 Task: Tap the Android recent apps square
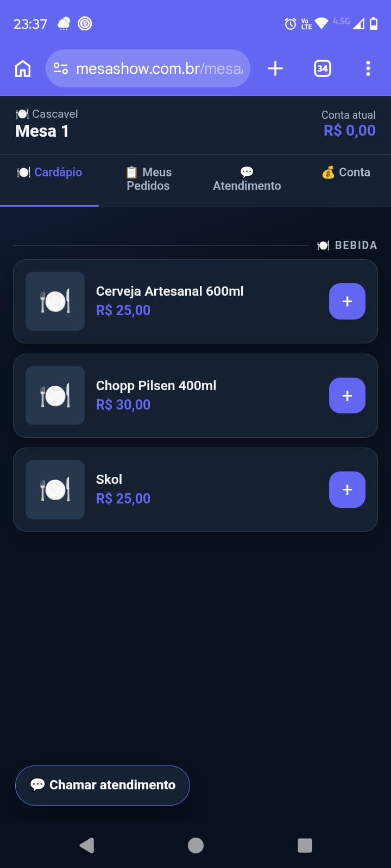point(305,845)
